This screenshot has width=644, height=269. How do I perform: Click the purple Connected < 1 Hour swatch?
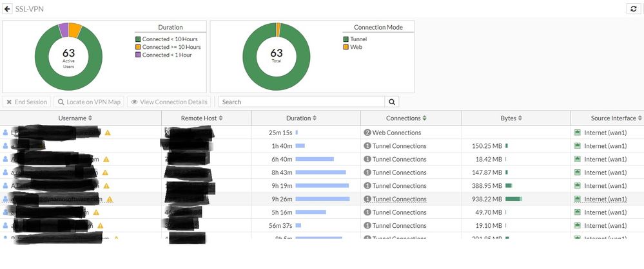pos(138,55)
